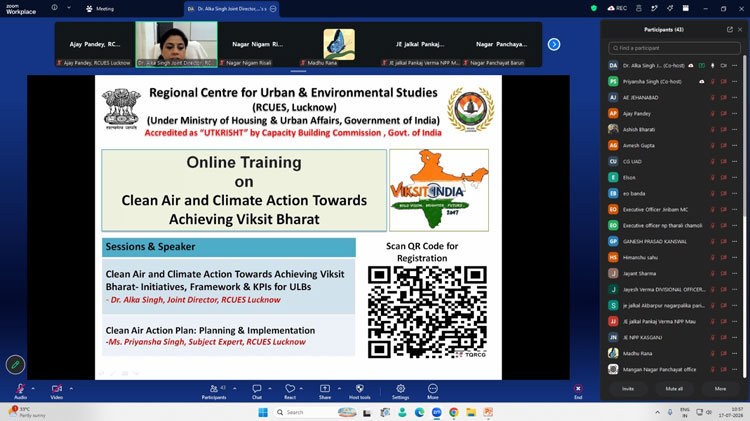750x421 pixels.
Task: Select the Dr. Alka Singh shared screen tab
Action: pyautogui.click(x=232, y=9)
